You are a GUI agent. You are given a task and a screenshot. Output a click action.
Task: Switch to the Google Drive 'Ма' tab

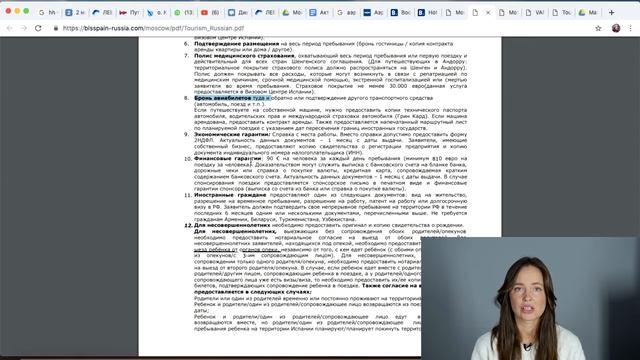588,13
